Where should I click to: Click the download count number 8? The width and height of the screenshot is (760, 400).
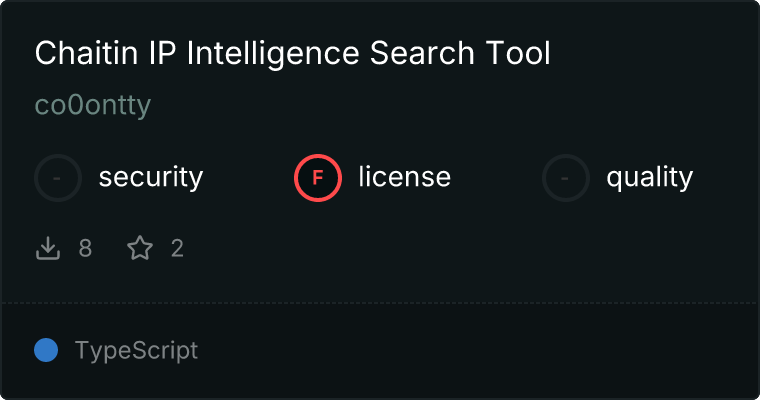coord(85,248)
